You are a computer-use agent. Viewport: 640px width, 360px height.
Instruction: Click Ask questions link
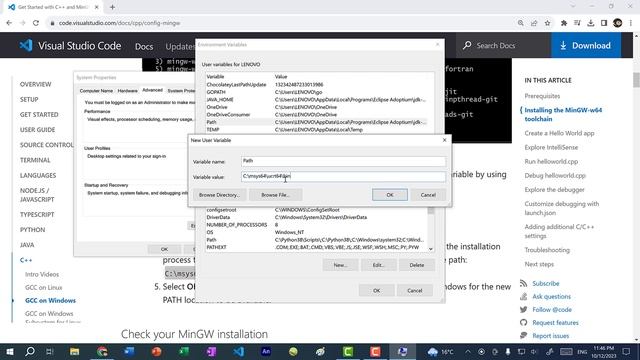[551, 296]
